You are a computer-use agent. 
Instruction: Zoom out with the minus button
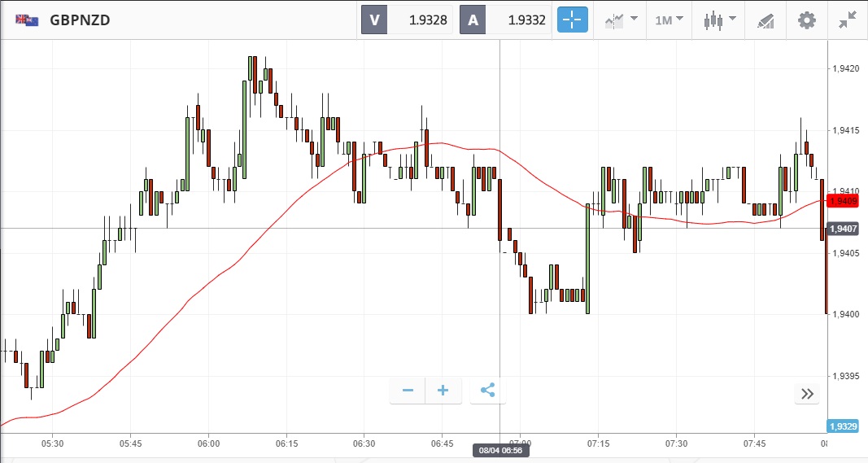408,391
